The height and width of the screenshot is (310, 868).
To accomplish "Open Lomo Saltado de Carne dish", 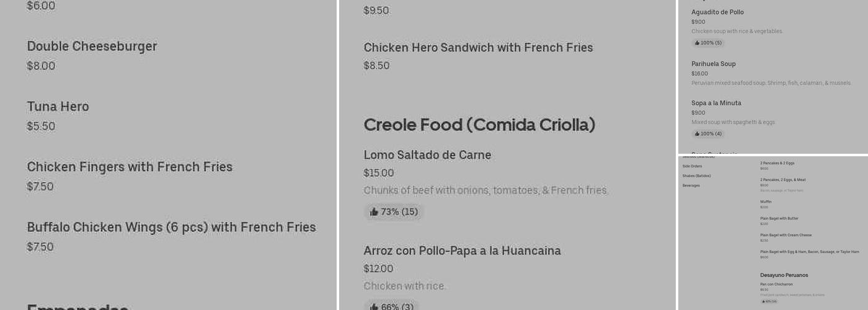I will pos(427,155).
